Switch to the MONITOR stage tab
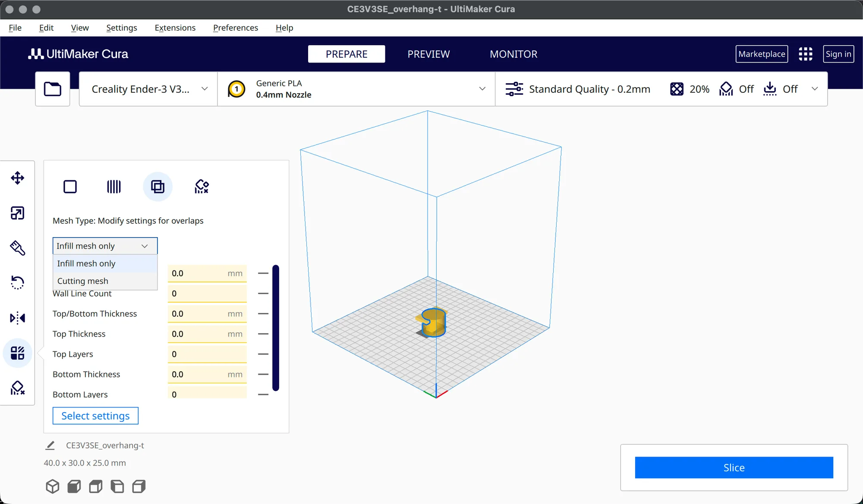863x504 pixels. (513, 54)
